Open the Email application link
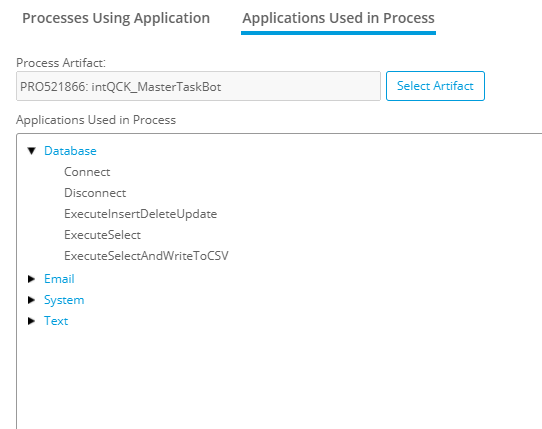This screenshot has width=542, height=429. (59, 279)
